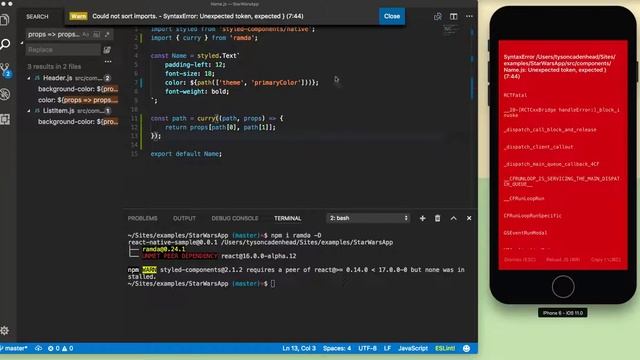The height and width of the screenshot is (360, 640).
Task: Click the feedback smiley in status bar
Action: click(x=467, y=348)
